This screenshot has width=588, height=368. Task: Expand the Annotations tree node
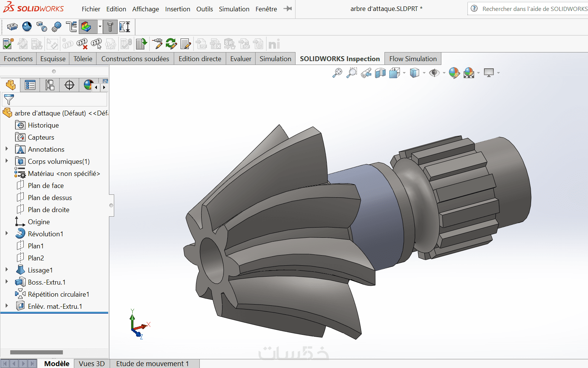(x=6, y=149)
